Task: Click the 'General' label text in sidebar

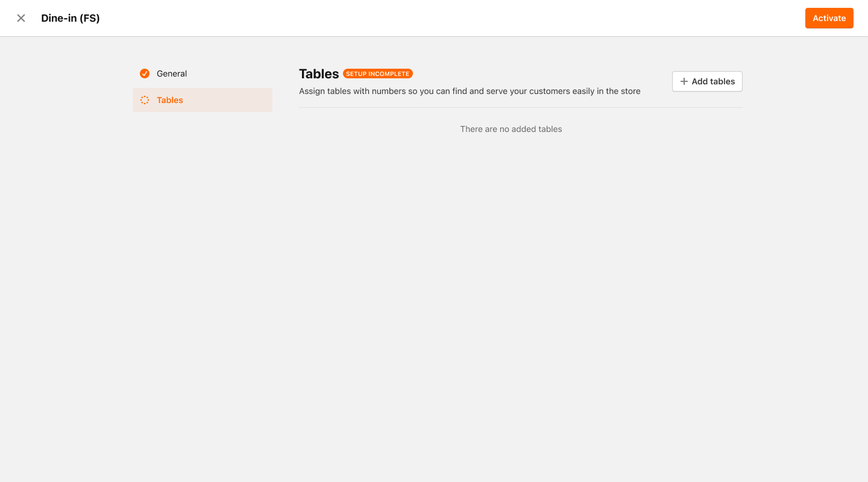Action: [x=172, y=74]
